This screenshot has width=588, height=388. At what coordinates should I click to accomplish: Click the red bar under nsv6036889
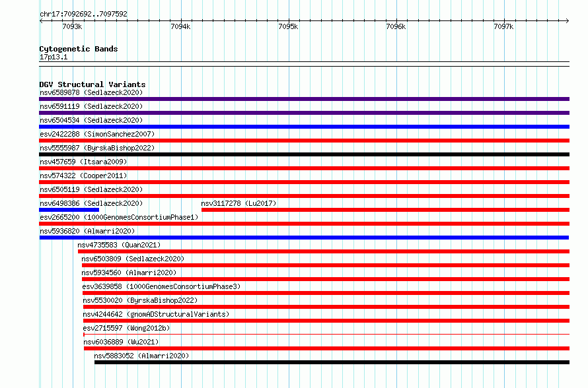[326, 348]
